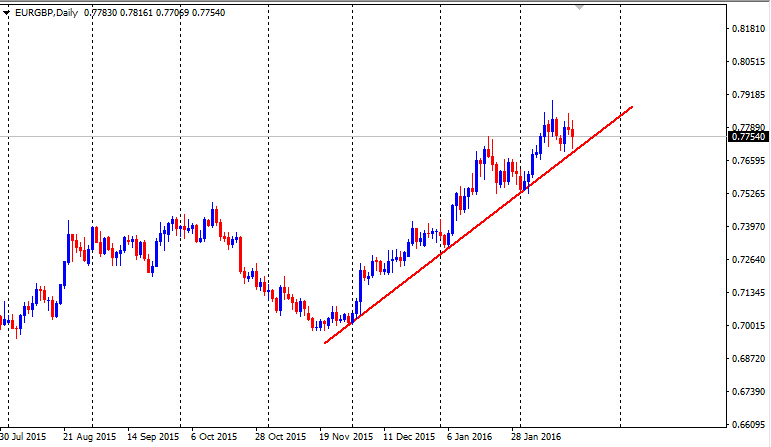This screenshot has height=447, width=771.
Task: Click the 6 Oct 2015 date label
Action: pos(214,437)
